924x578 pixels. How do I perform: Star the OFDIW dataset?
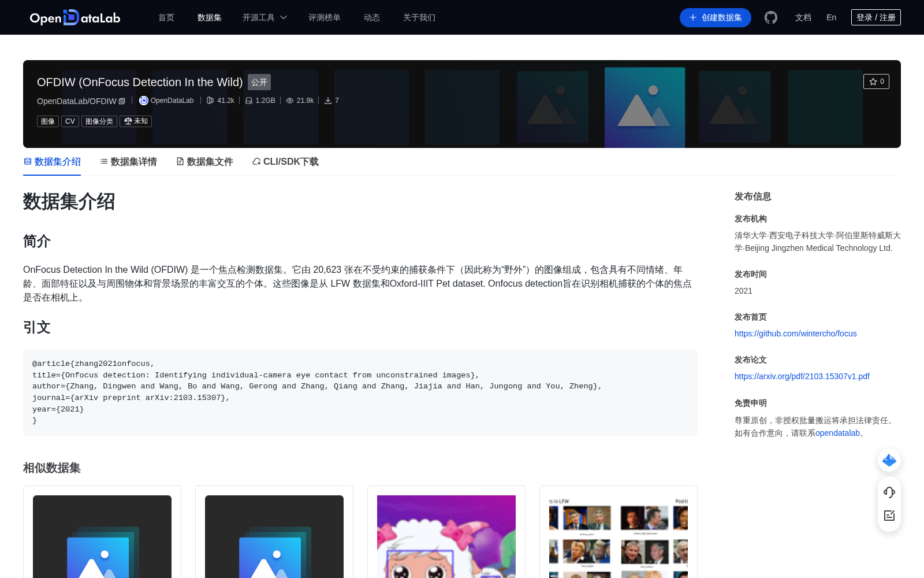coord(876,81)
